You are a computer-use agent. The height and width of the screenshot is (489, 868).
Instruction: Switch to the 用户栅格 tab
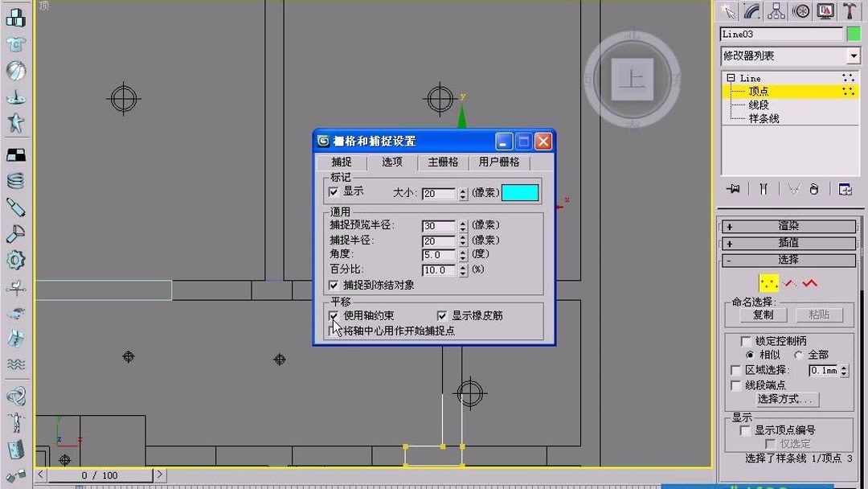(497, 162)
